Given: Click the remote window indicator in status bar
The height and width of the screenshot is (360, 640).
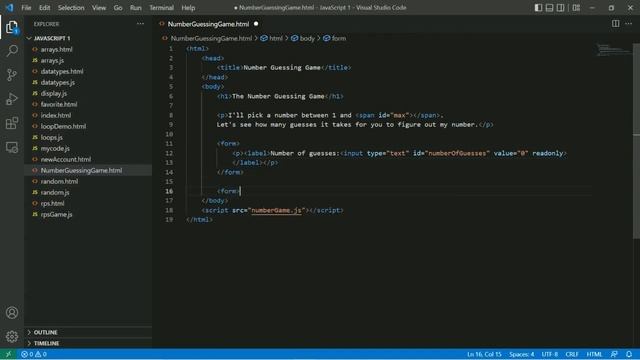Looking at the screenshot, I should (x=8, y=354).
